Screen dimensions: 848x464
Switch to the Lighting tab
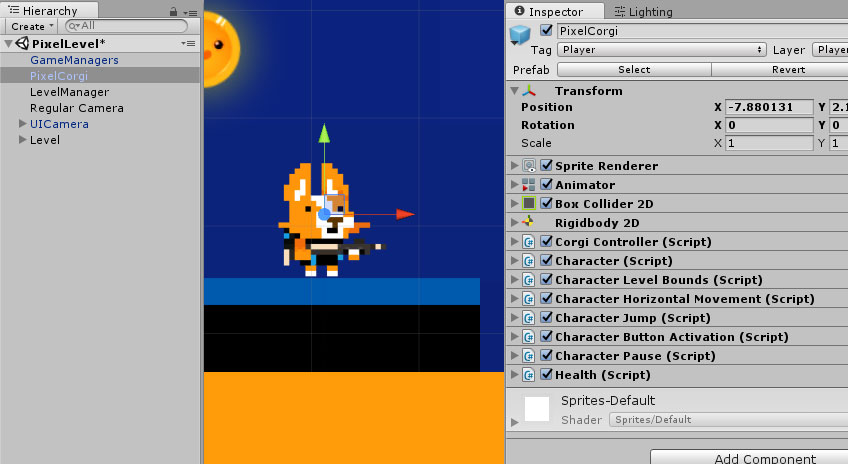tap(645, 12)
